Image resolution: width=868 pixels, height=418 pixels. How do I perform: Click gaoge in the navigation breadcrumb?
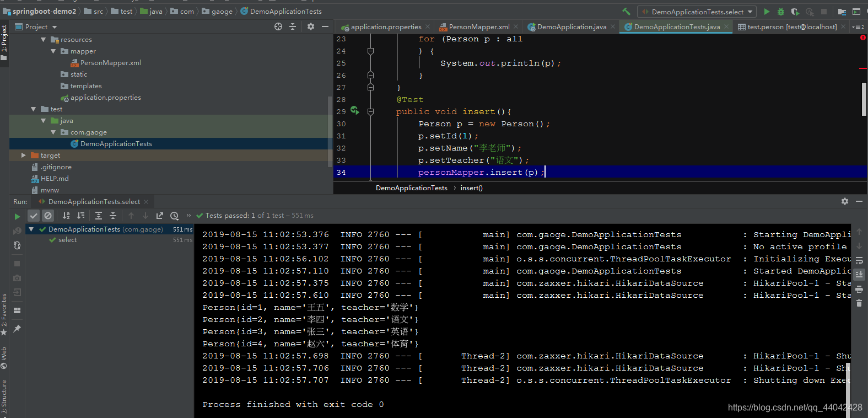(x=218, y=11)
